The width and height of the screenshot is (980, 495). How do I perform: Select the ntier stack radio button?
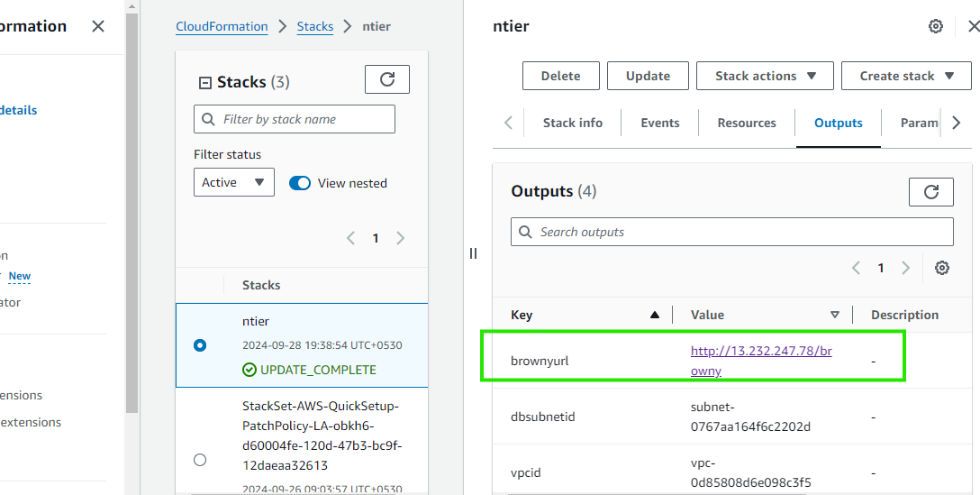[x=200, y=345]
